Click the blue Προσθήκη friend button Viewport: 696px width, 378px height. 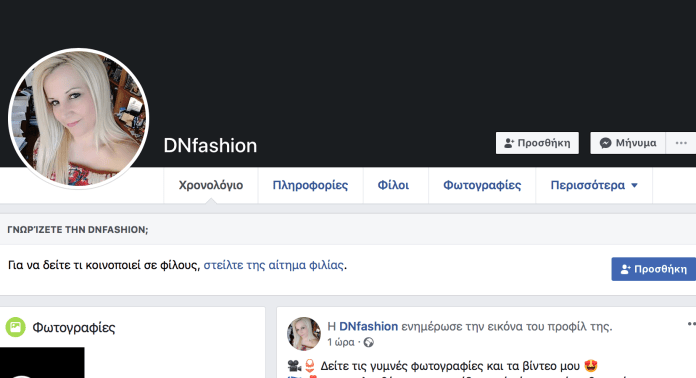point(653,269)
